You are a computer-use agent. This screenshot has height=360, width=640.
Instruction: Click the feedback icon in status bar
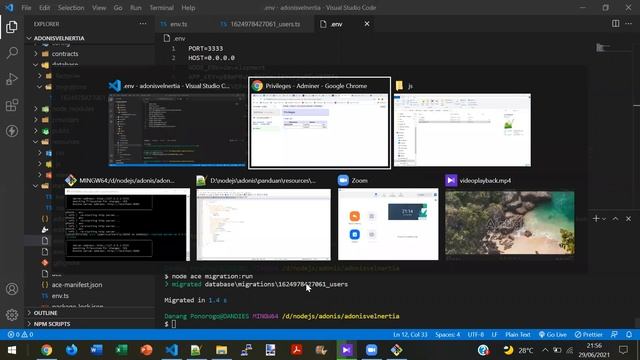click(614, 334)
